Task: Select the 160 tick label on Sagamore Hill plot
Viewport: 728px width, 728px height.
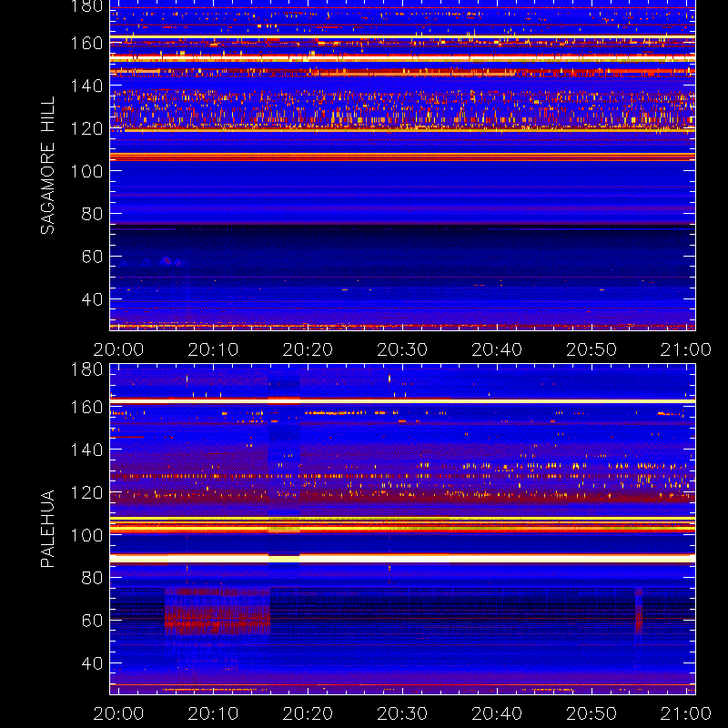Action: tap(86, 43)
